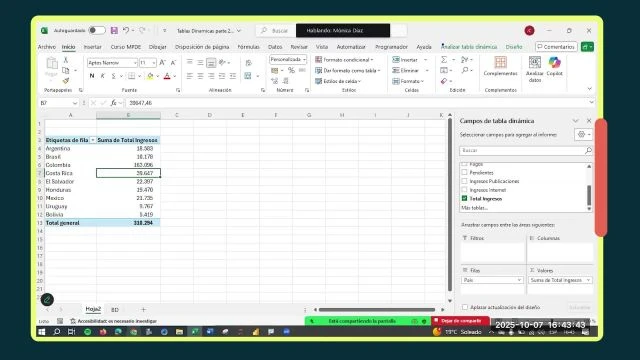Open the font name dropdown
Viewport: 640px width, 360px height.
click(x=135, y=63)
